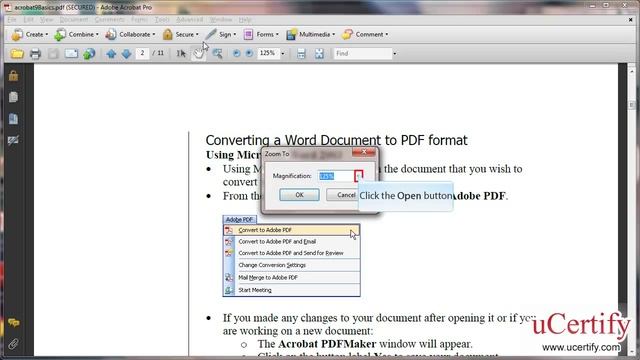Click the toolbar 125% zoom field

click(x=269, y=53)
